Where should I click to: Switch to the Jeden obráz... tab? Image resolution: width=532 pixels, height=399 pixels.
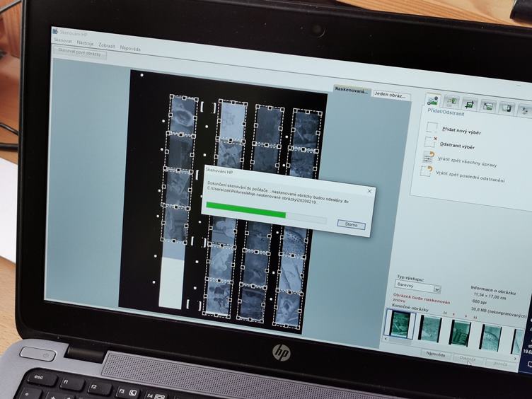point(391,95)
